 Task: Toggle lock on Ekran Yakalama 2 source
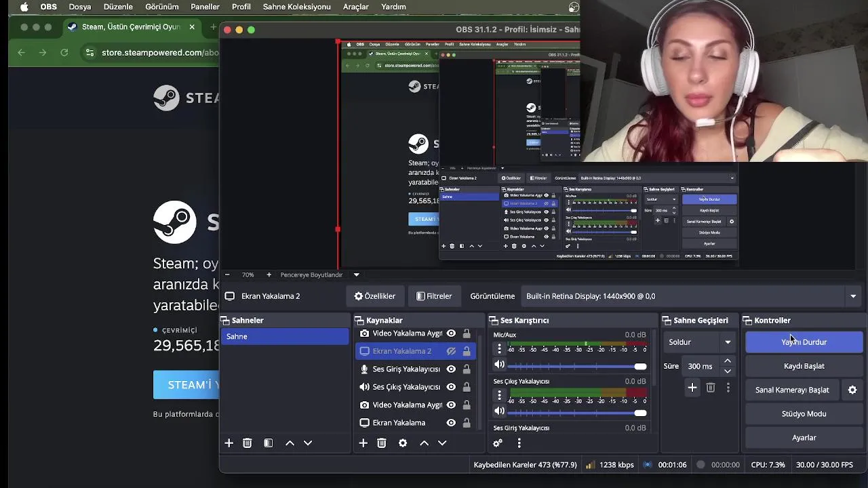tap(467, 351)
